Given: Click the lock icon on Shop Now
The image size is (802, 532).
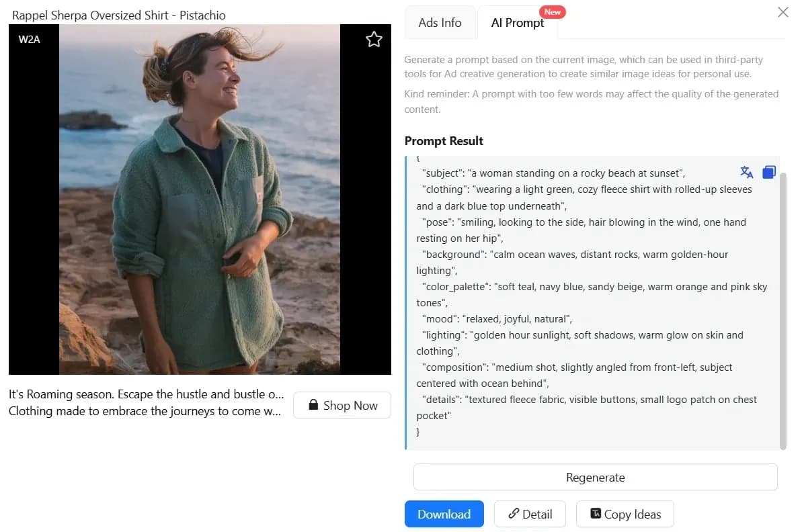Looking at the screenshot, I should pos(312,404).
